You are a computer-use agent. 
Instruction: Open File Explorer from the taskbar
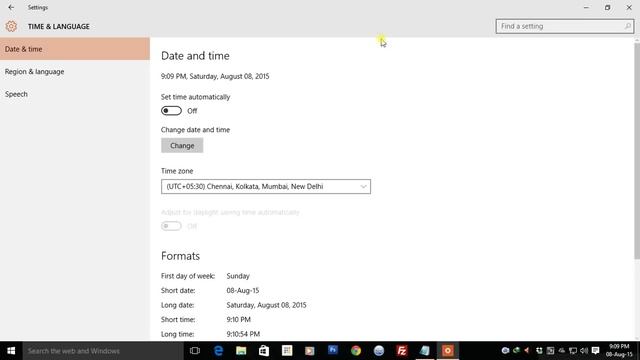[x=241, y=351]
